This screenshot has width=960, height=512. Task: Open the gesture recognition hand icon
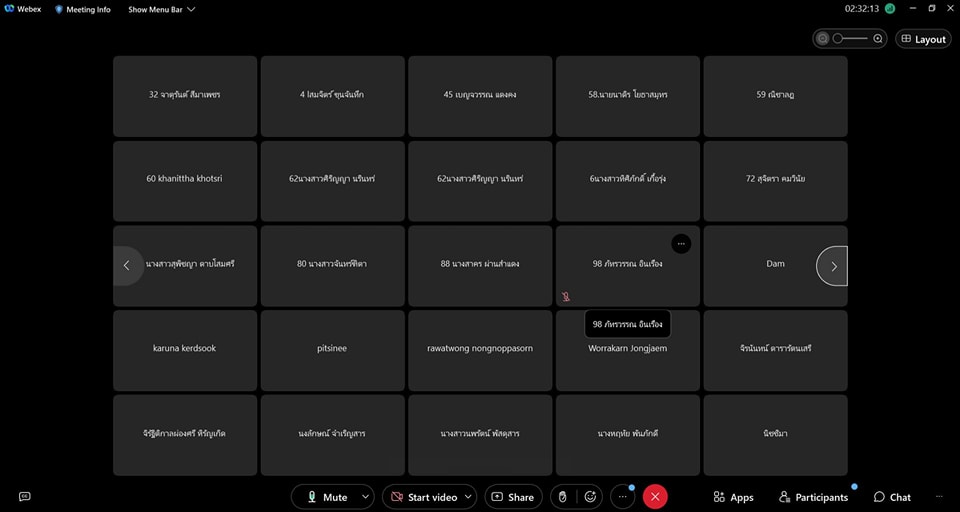click(x=563, y=497)
